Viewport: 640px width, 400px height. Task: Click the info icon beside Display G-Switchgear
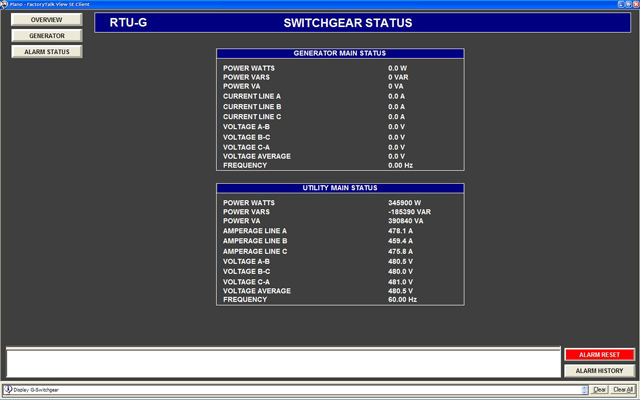pos(7,389)
